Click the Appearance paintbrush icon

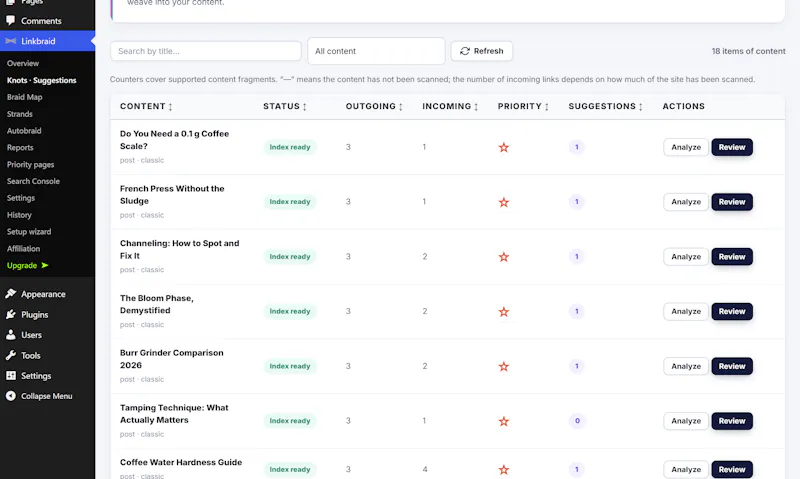(11, 294)
